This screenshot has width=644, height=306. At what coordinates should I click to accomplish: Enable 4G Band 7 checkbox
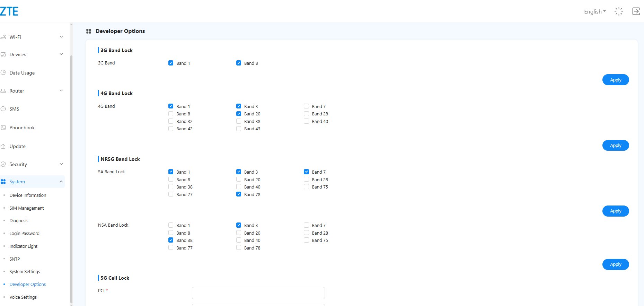[x=306, y=106]
